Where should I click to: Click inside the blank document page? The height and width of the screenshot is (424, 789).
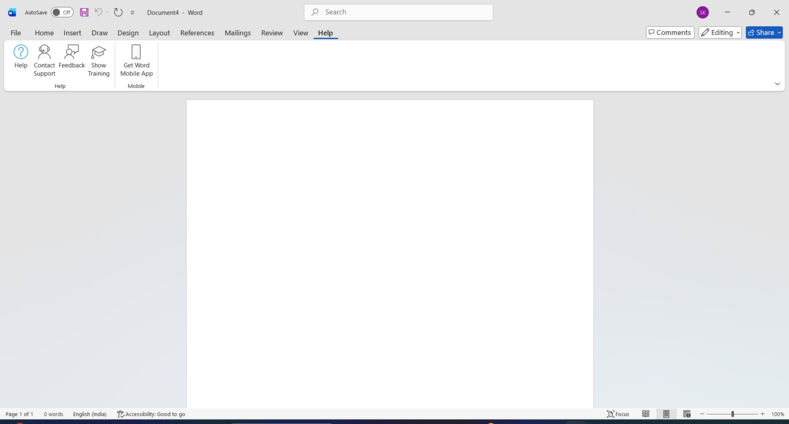click(x=390, y=254)
